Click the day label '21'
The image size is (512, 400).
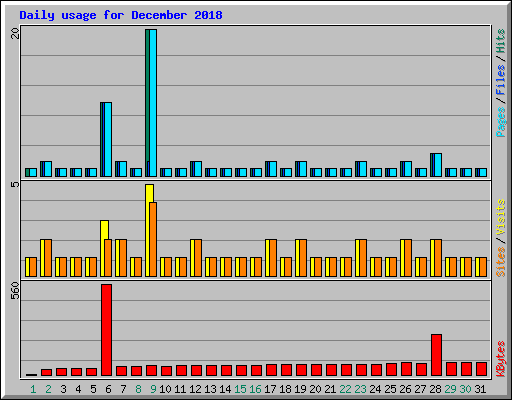click(x=330, y=389)
